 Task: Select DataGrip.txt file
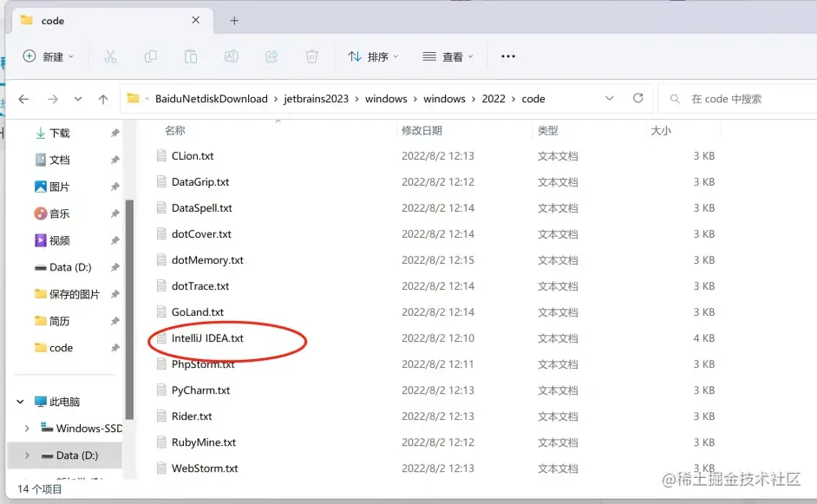[200, 181]
